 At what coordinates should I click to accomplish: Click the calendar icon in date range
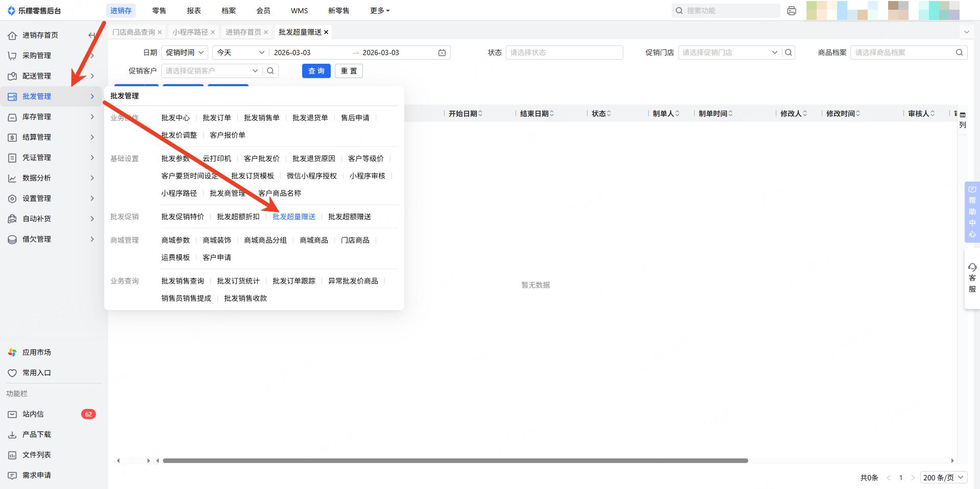pos(442,53)
